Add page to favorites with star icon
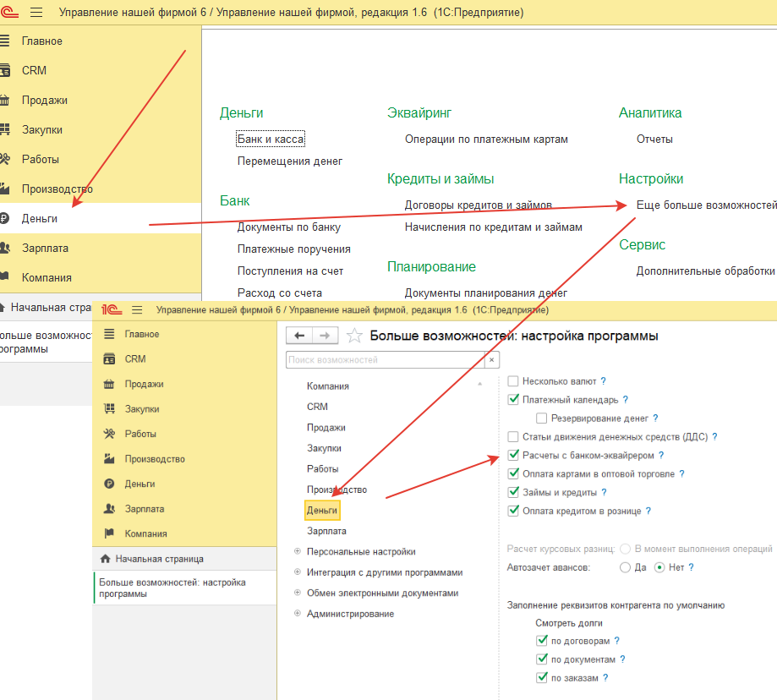 click(353, 336)
